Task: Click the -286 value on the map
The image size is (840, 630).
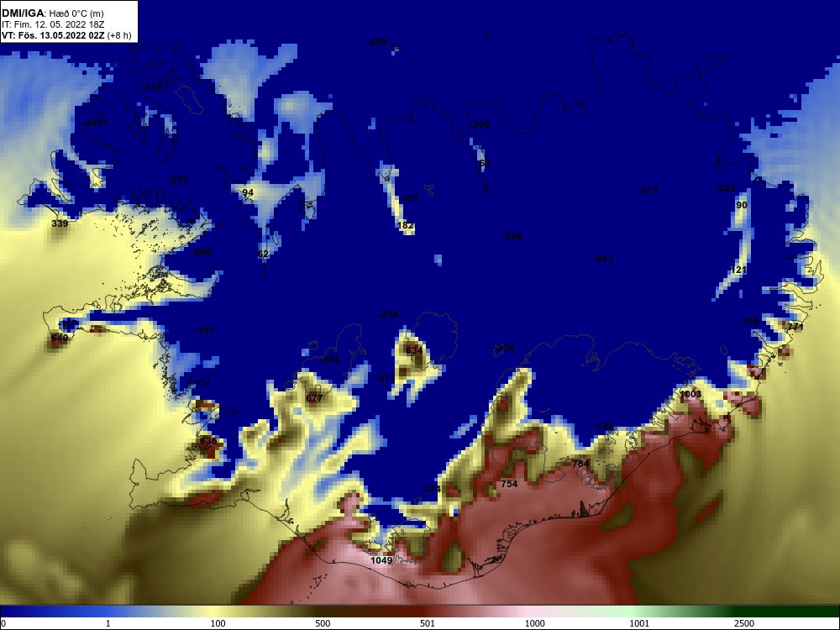Action: click(512, 236)
